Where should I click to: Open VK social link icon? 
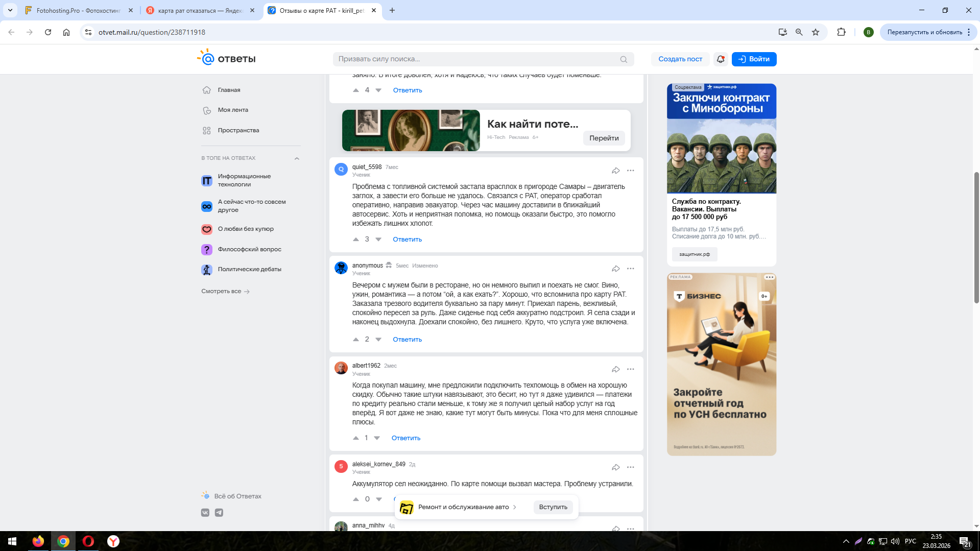point(205,513)
